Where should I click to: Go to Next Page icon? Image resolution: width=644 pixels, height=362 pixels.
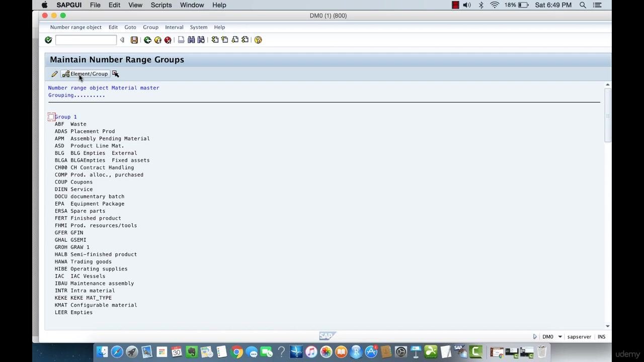(x=235, y=40)
